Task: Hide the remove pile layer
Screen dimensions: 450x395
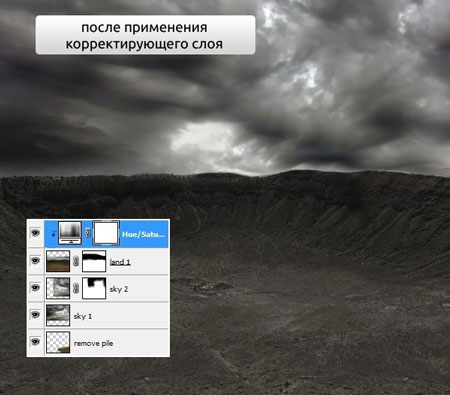Action: pos(35,342)
